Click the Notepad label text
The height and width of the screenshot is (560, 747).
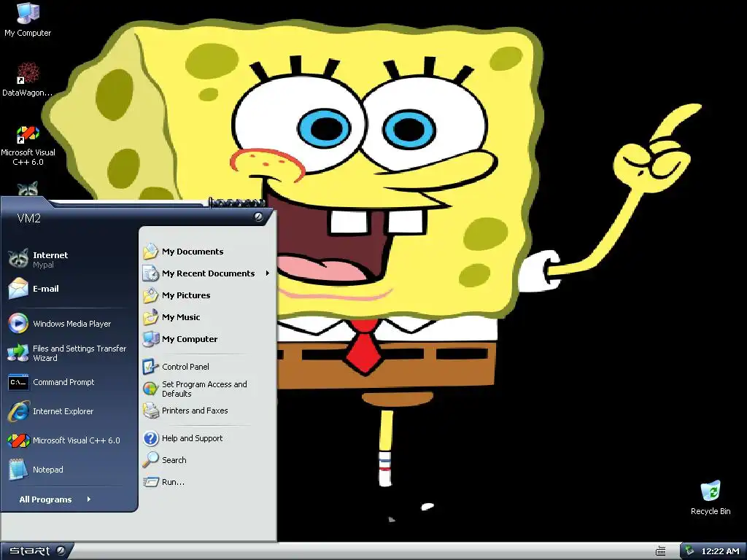coord(47,470)
